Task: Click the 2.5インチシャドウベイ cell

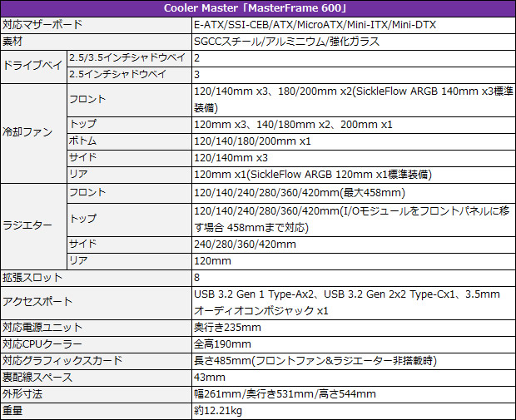Action: (129, 75)
